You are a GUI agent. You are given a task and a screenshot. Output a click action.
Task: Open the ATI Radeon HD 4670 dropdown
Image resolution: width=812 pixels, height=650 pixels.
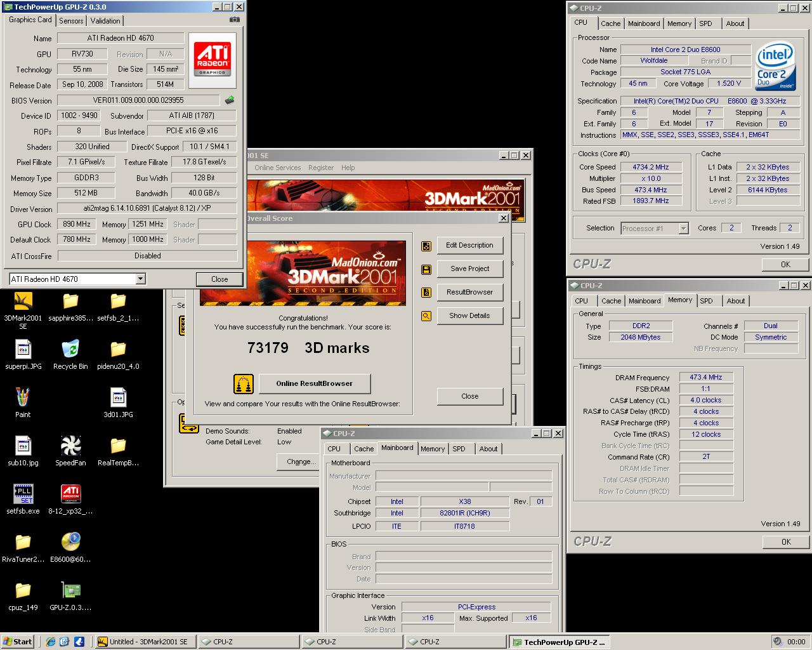point(141,279)
